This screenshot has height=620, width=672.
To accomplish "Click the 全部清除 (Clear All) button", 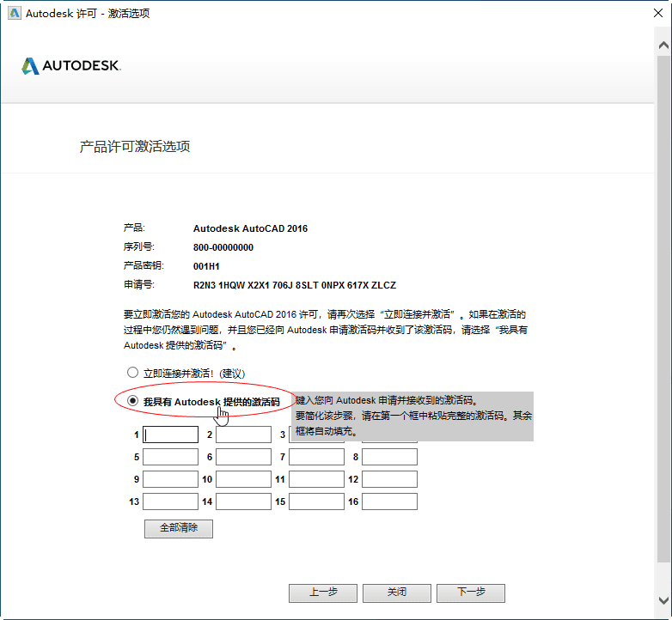I will pyautogui.click(x=179, y=528).
